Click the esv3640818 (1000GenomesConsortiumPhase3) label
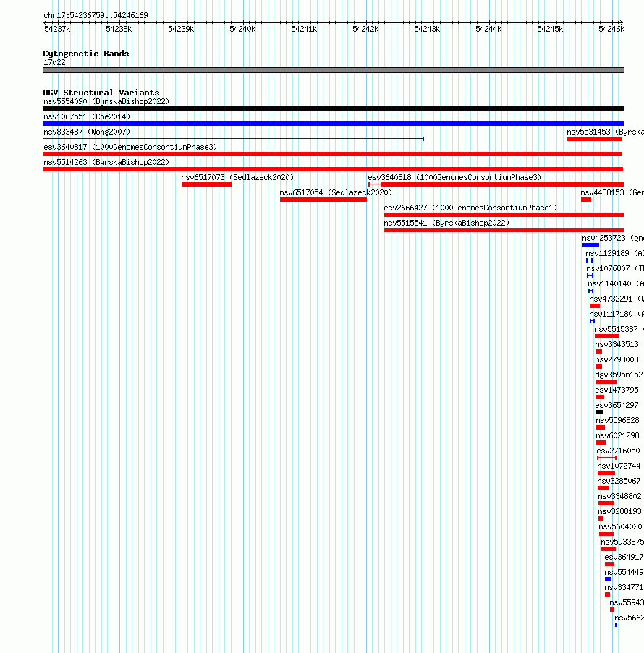 tap(454, 177)
